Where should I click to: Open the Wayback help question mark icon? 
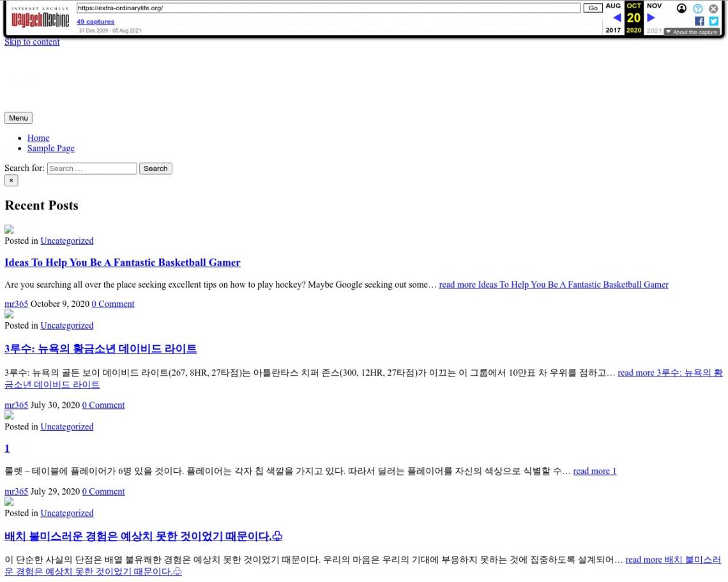tap(698, 8)
